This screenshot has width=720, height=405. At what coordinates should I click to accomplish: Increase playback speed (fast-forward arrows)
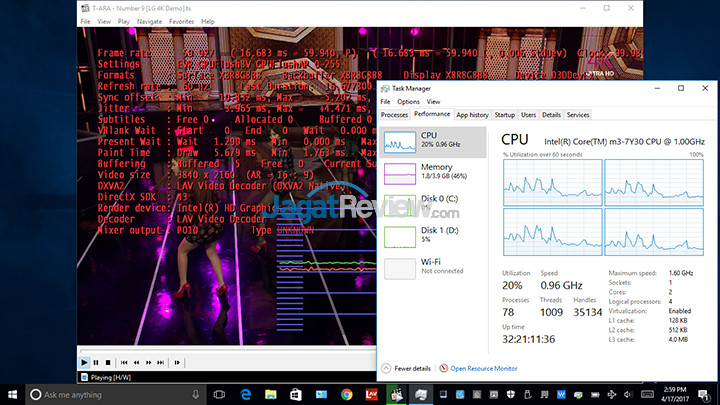click(x=148, y=362)
